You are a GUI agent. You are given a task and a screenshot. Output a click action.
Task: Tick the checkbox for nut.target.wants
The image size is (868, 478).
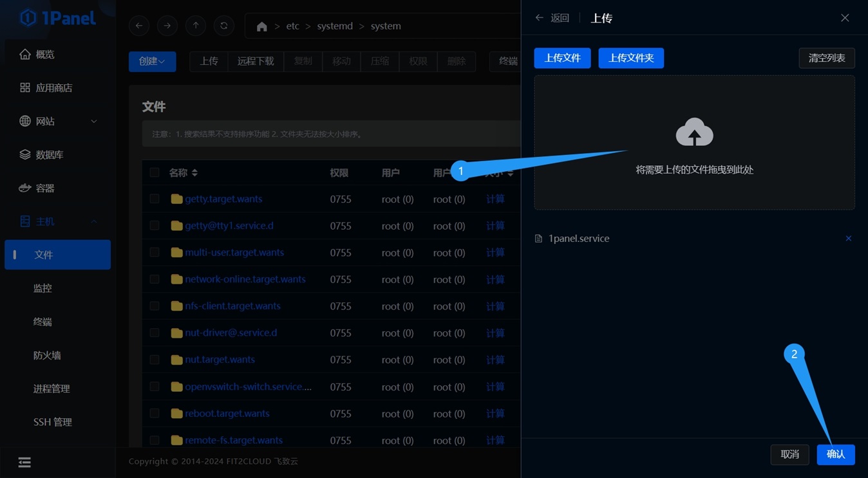(x=155, y=360)
